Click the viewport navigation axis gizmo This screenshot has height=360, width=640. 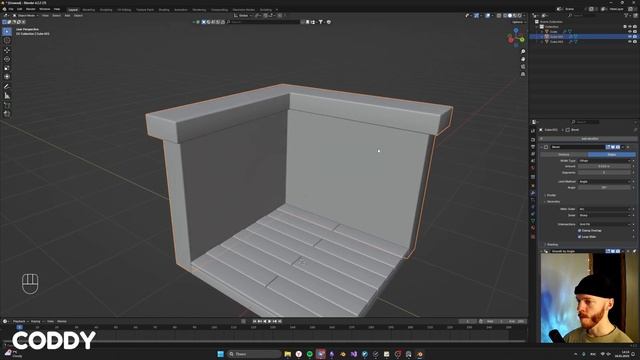(x=516, y=38)
